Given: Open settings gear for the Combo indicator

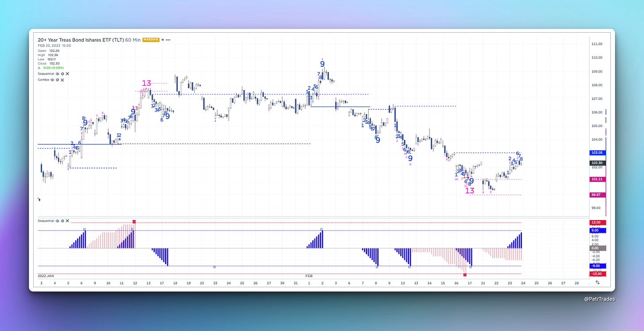Looking at the screenshot, I should point(57,80).
